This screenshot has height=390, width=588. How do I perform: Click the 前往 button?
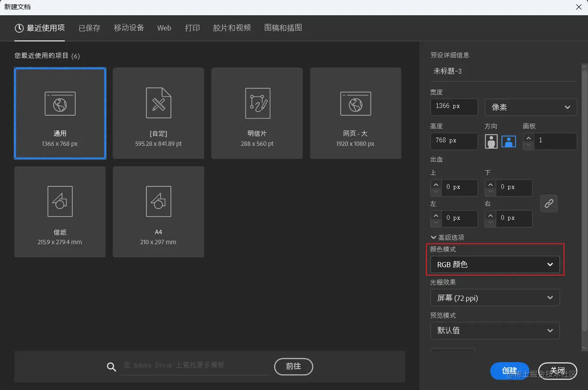point(293,366)
